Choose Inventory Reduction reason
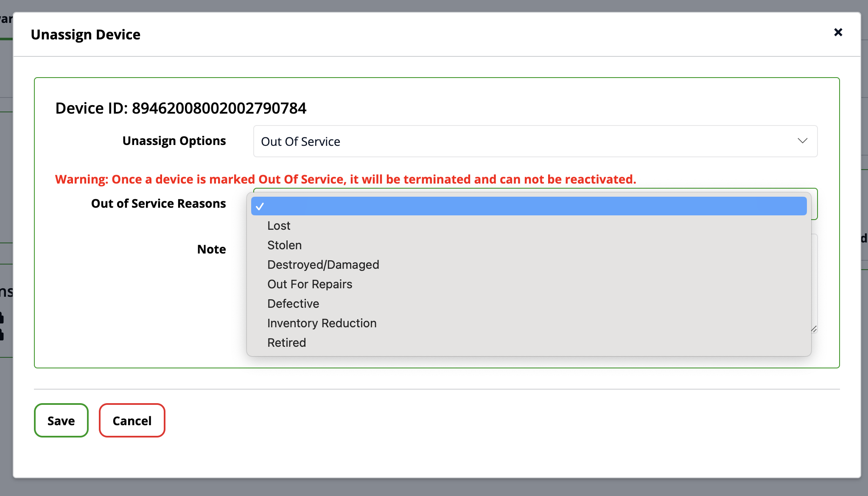 [322, 323]
